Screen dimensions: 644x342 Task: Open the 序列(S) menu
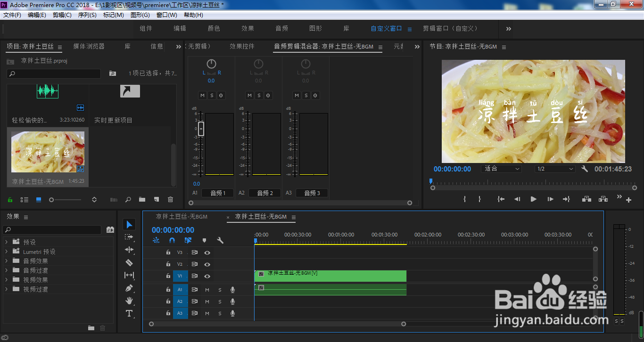point(87,15)
